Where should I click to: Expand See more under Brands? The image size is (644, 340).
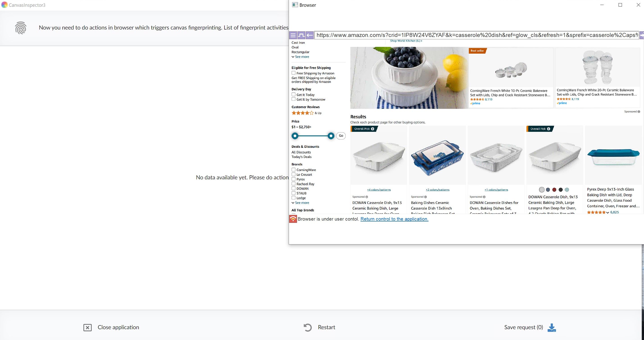302,203
